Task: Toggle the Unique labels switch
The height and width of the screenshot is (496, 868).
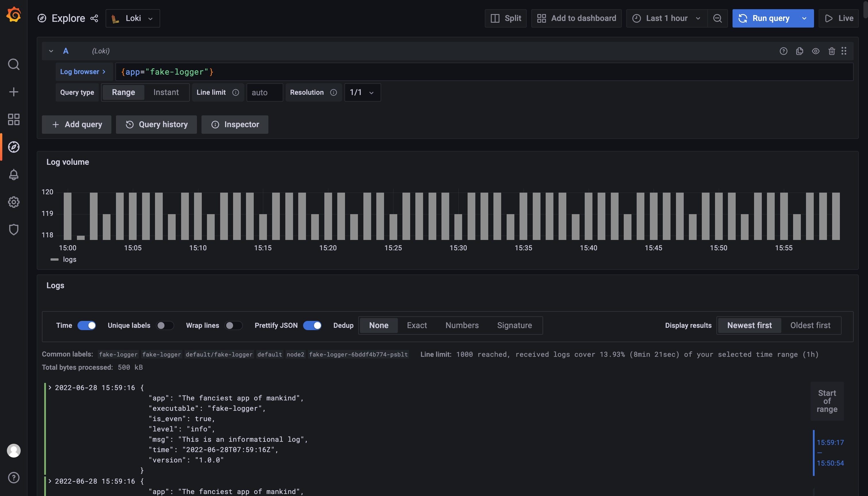Action: pos(164,325)
